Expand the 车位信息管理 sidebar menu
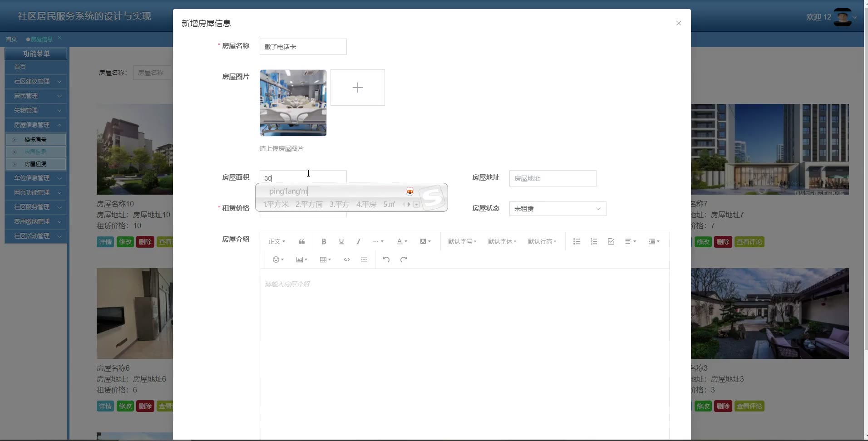868x441 pixels. click(x=36, y=178)
